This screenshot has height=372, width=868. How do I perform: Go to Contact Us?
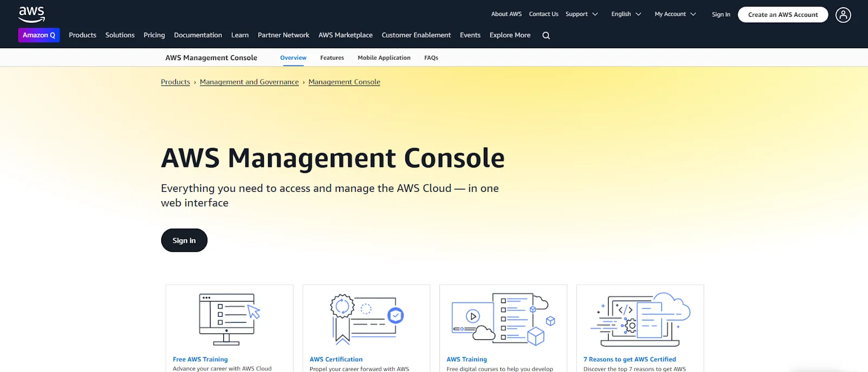pos(544,14)
